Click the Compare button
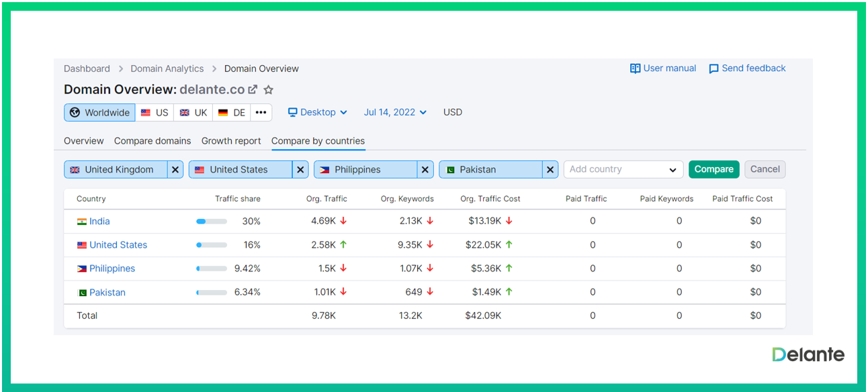Image resolution: width=868 pixels, height=392 pixels. [x=714, y=169]
